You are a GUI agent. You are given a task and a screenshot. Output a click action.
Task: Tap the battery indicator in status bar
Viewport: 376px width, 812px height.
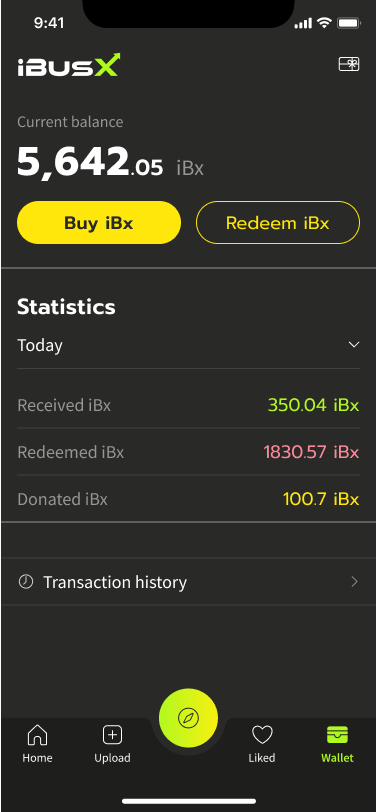(x=349, y=23)
